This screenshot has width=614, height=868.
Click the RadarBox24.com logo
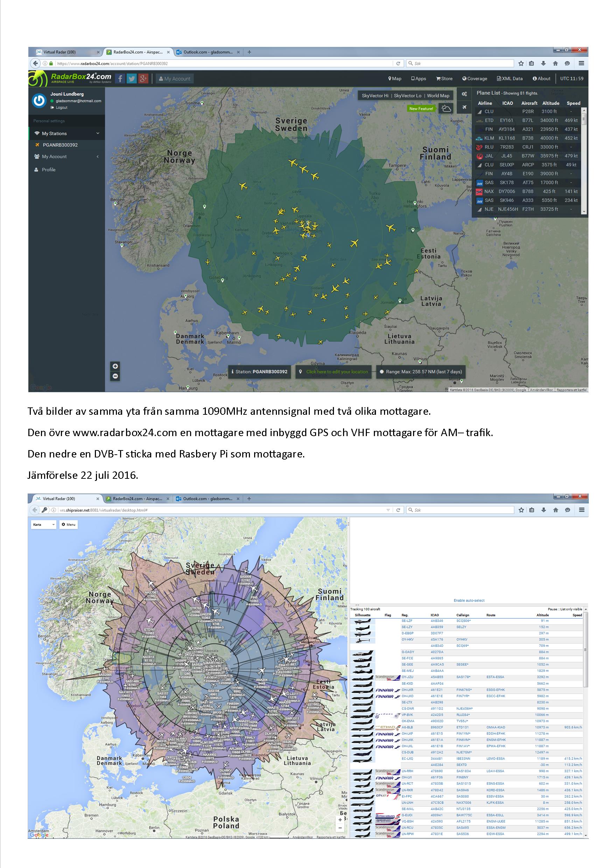pyautogui.click(x=70, y=78)
